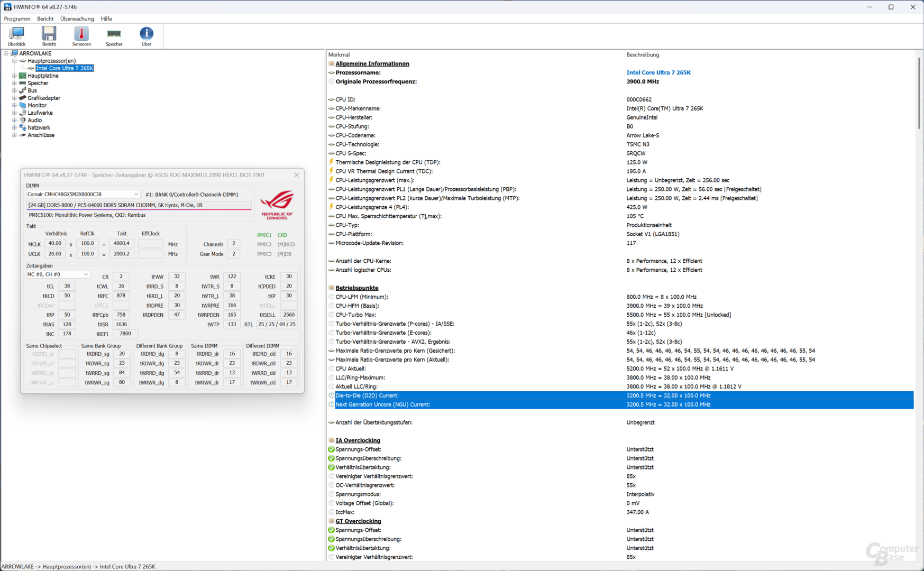Select the Laufwerke tree item
The width and height of the screenshot is (924, 571).
pyautogui.click(x=40, y=113)
